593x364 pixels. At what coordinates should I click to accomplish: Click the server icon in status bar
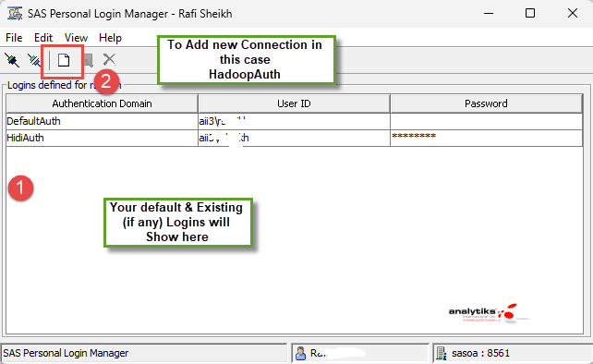(x=441, y=354)
